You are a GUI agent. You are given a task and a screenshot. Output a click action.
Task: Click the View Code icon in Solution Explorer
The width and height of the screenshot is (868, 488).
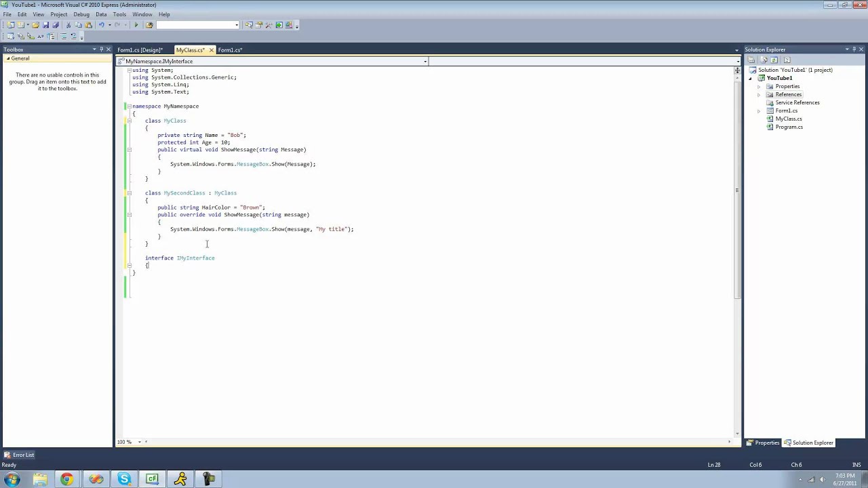(x=787, y=60)
